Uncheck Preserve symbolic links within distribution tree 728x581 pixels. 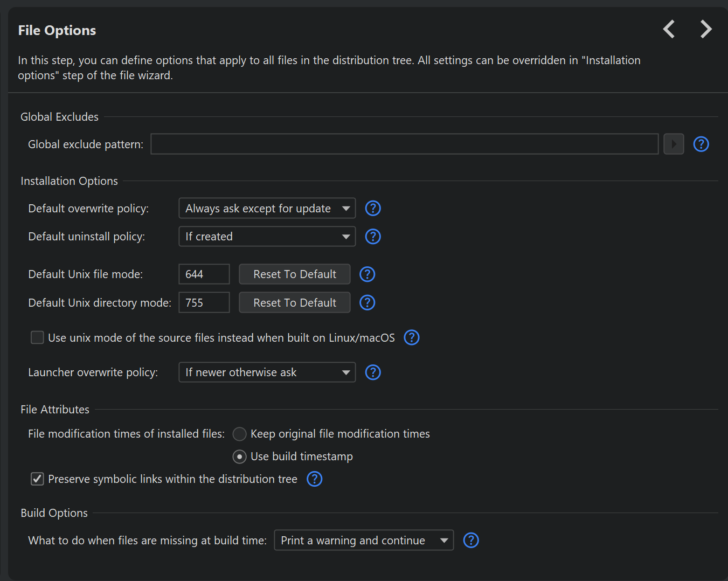click(37, 479)
